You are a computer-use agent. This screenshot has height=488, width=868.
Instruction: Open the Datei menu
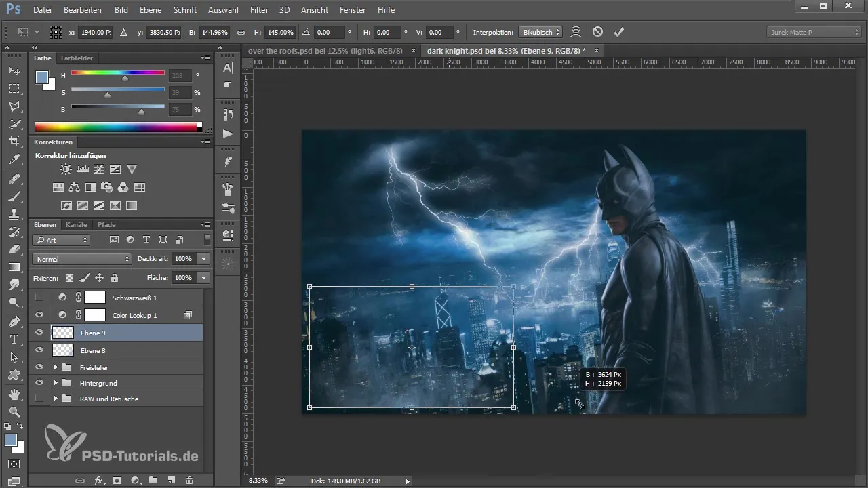41,10
